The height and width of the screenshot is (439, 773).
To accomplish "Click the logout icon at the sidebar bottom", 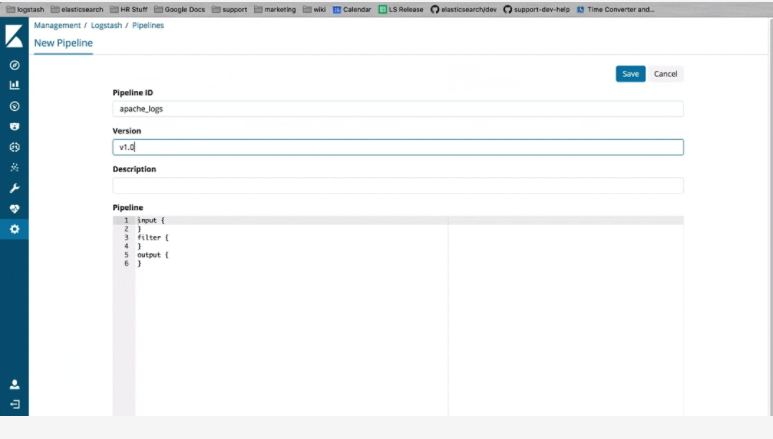I will tap(14, 404).
